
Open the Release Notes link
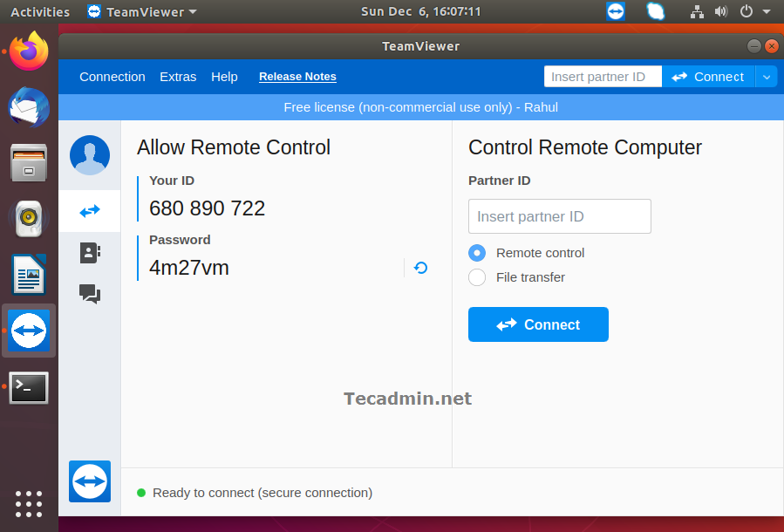[x=297, y=77]
